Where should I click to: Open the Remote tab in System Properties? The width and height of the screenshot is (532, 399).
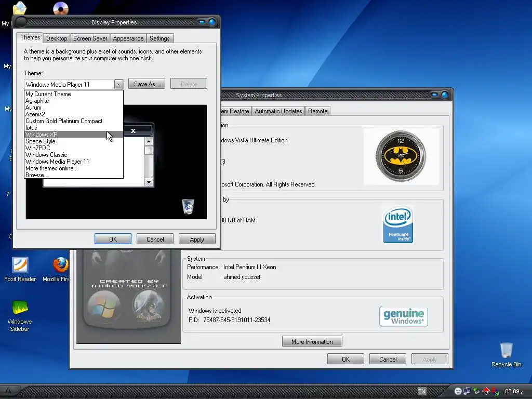point(317,111)
